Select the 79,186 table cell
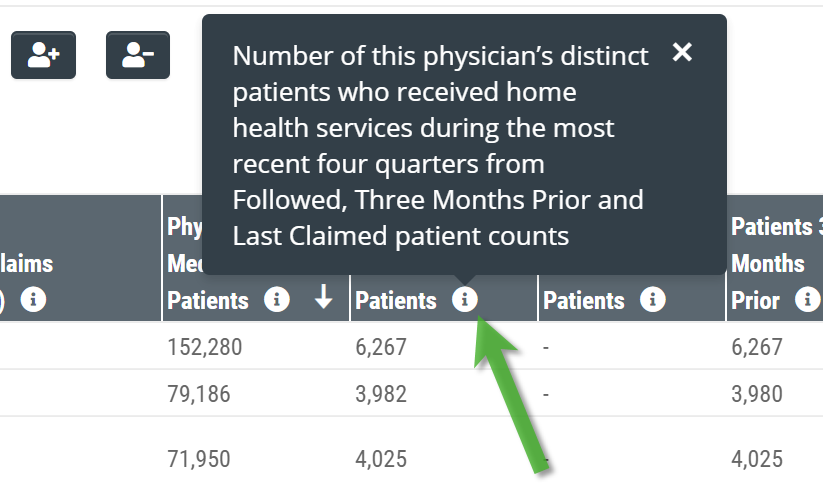Viewport: 823px width, 494px height. point(199,394)
